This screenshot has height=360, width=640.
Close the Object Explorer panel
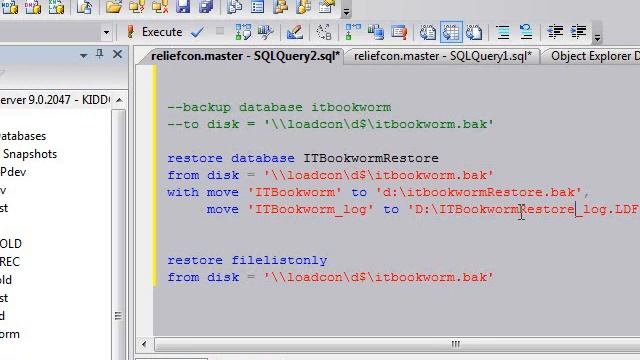click(118, 54)
